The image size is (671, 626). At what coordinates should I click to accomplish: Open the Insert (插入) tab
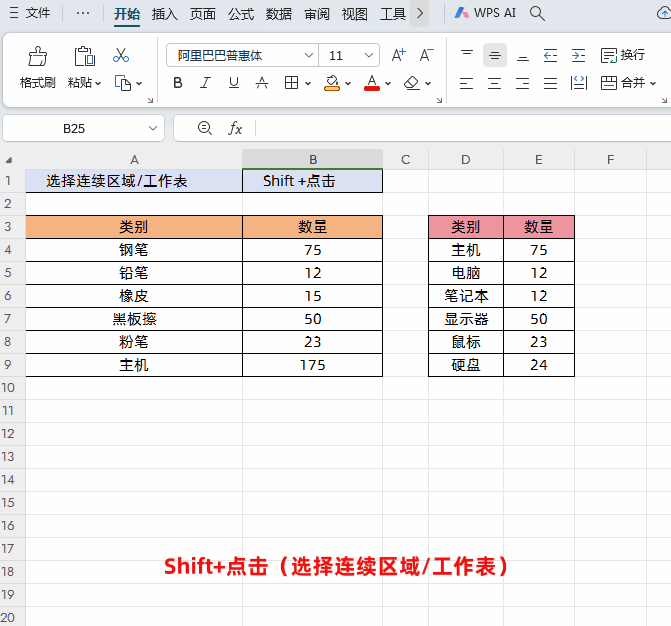click(x=164, y=14)
